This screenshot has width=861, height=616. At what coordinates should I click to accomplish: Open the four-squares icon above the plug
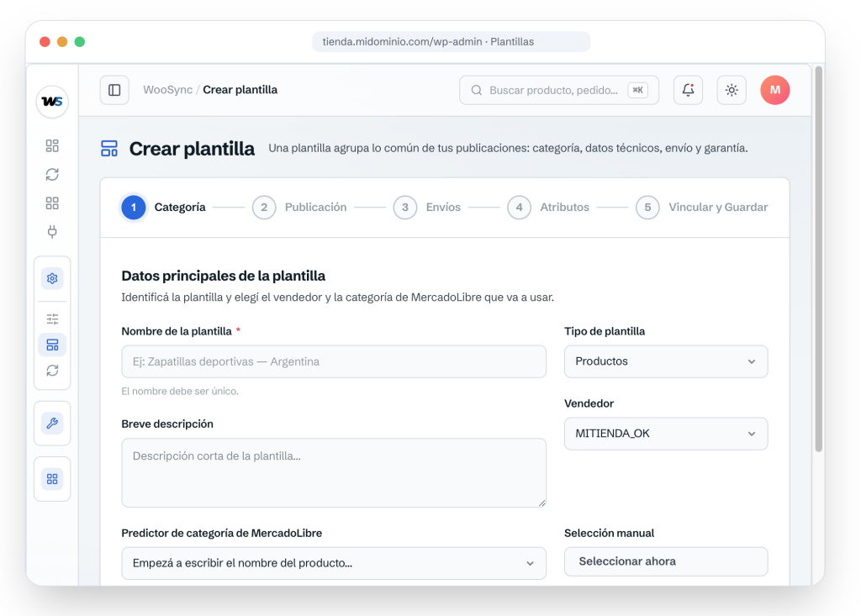[52, 203]
